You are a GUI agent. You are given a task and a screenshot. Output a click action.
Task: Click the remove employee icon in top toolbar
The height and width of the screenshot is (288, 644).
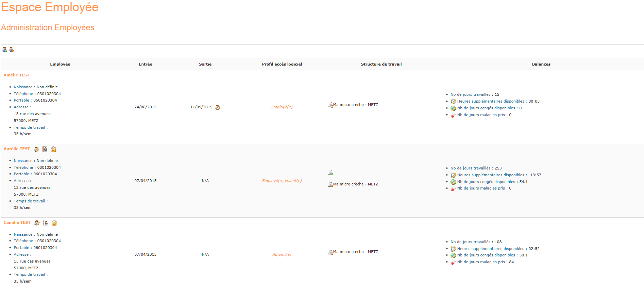pos(11,50)
